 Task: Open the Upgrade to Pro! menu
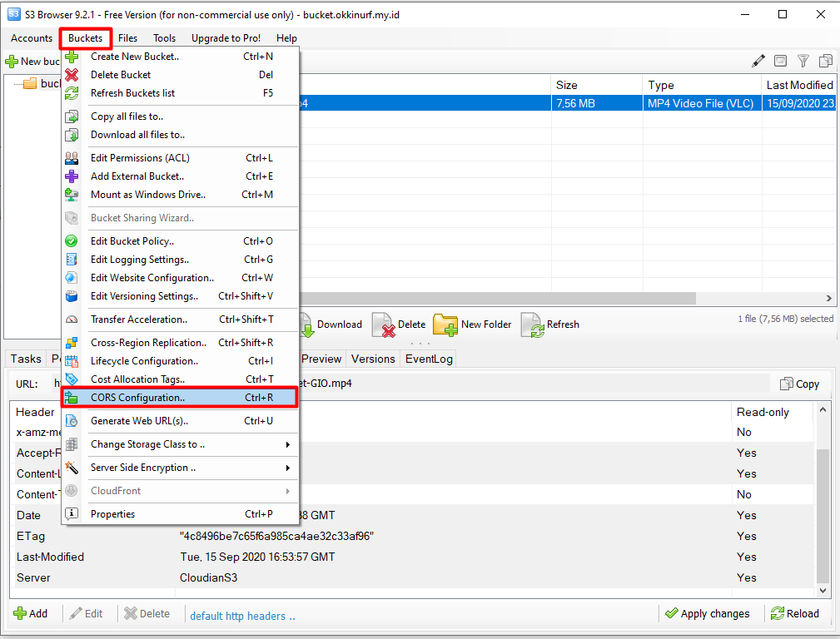click(226, 38)
